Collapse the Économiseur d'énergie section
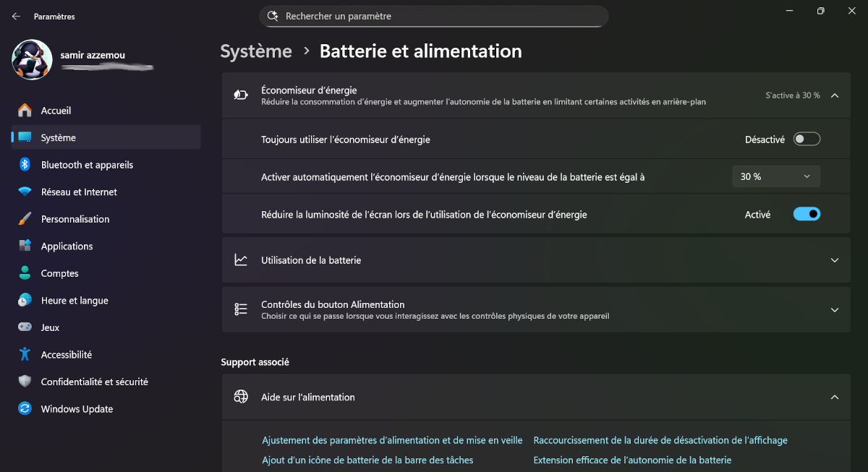 [835, 95]
